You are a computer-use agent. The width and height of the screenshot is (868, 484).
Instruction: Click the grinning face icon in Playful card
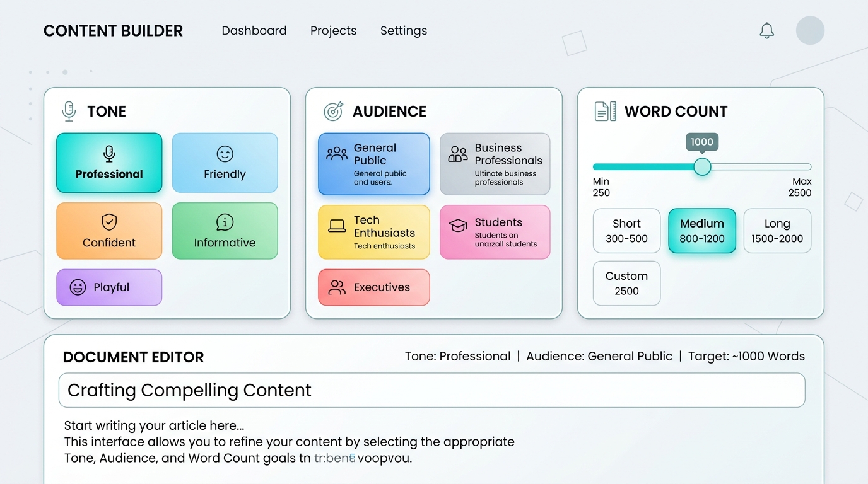[x=78, y=287]
